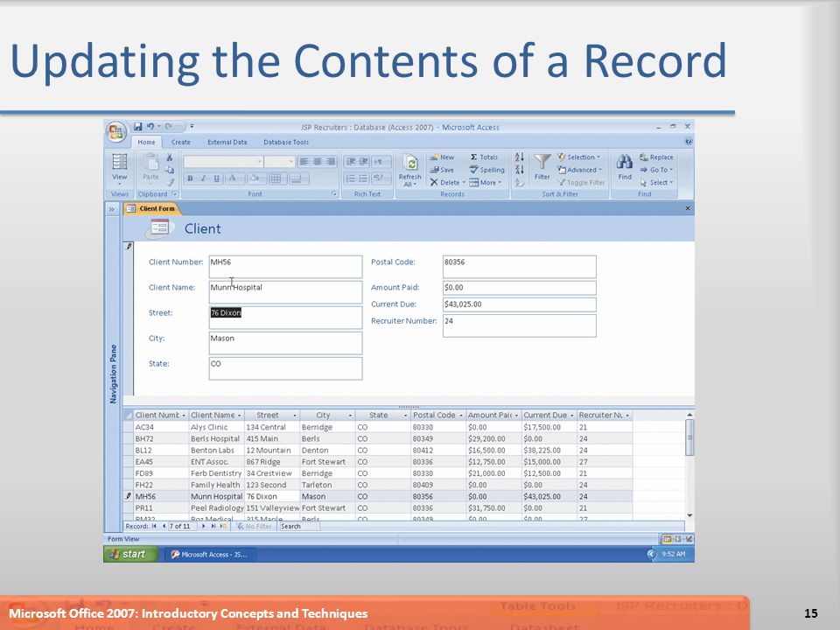Select the Client Form document tab
Image resolution: width=840 pixels, height=630 pixels.
point(151,208)
